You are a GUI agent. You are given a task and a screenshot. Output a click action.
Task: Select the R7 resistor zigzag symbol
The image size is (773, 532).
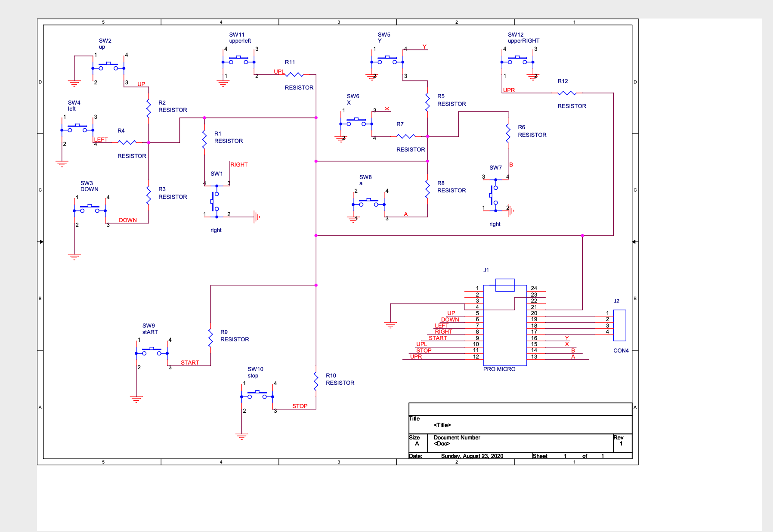(x=406, y=136)
